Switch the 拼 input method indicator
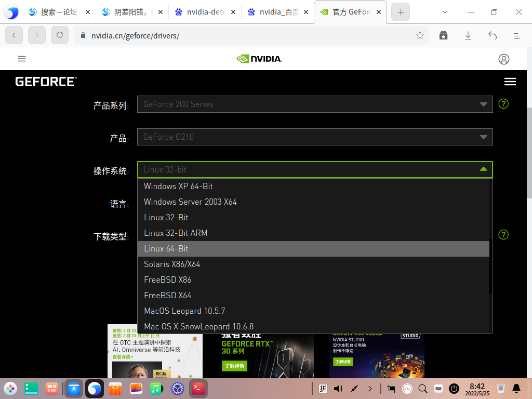Screen dimensions: 532x399 click(323, 388)
